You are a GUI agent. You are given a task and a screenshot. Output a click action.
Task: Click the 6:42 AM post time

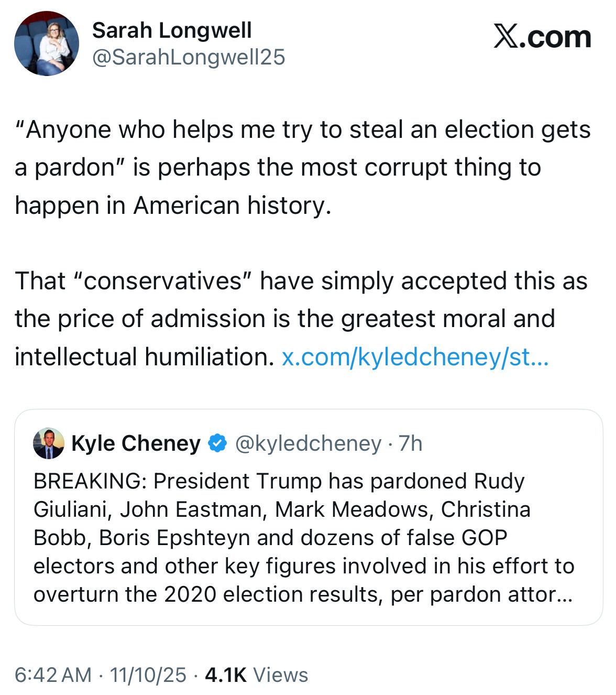click(53, 675)
